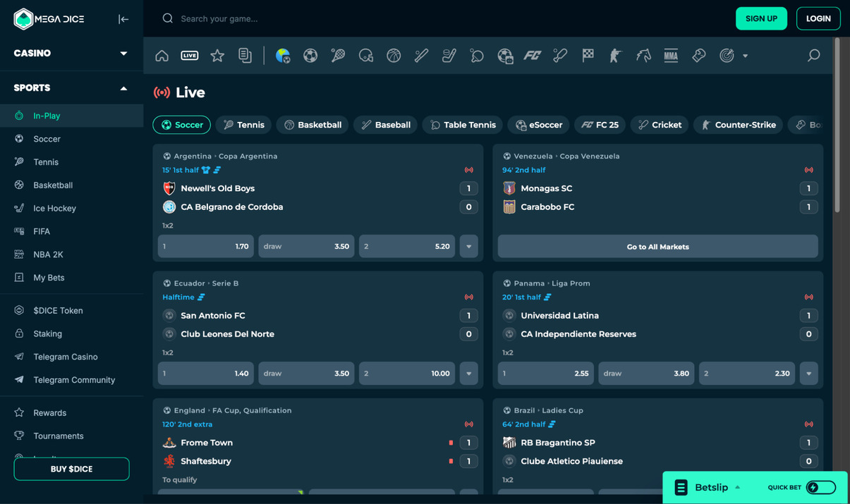Select the tennis racket toolbar icon
This screenshot has width=850, height=504.
click(338, 56)
